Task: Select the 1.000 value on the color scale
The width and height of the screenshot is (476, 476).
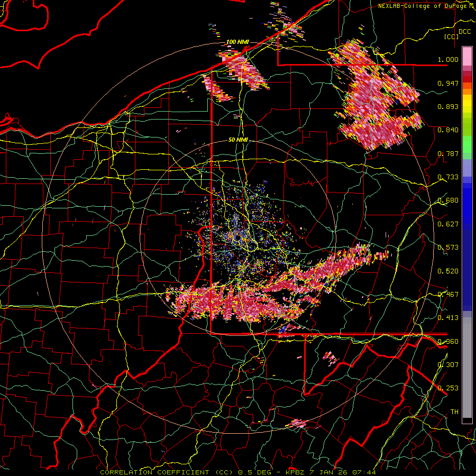Action: 448,59
